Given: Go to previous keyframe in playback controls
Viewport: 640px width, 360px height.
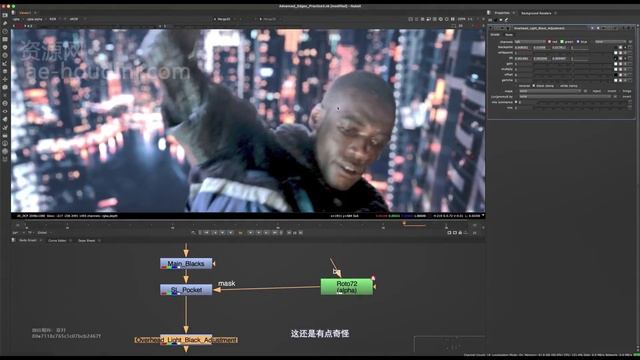Looking at the screenshot, I should (215, 232).
